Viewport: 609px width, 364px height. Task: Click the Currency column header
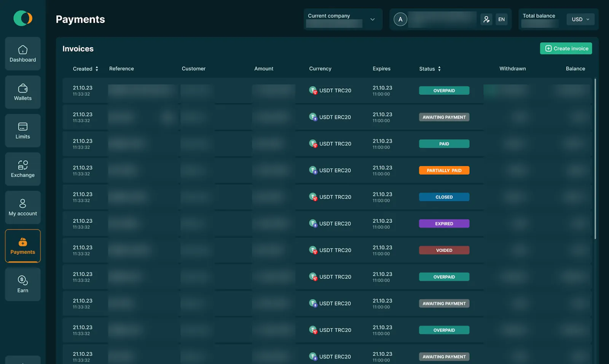320,68
